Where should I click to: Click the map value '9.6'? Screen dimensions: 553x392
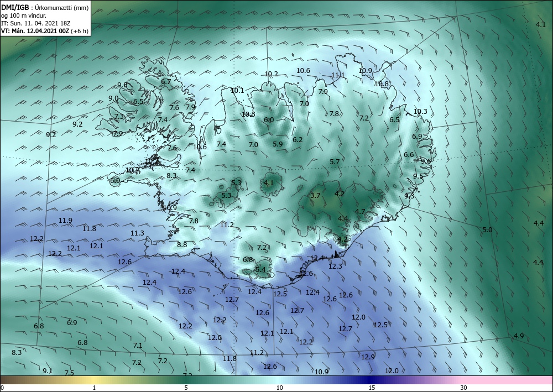click(426, 161)
